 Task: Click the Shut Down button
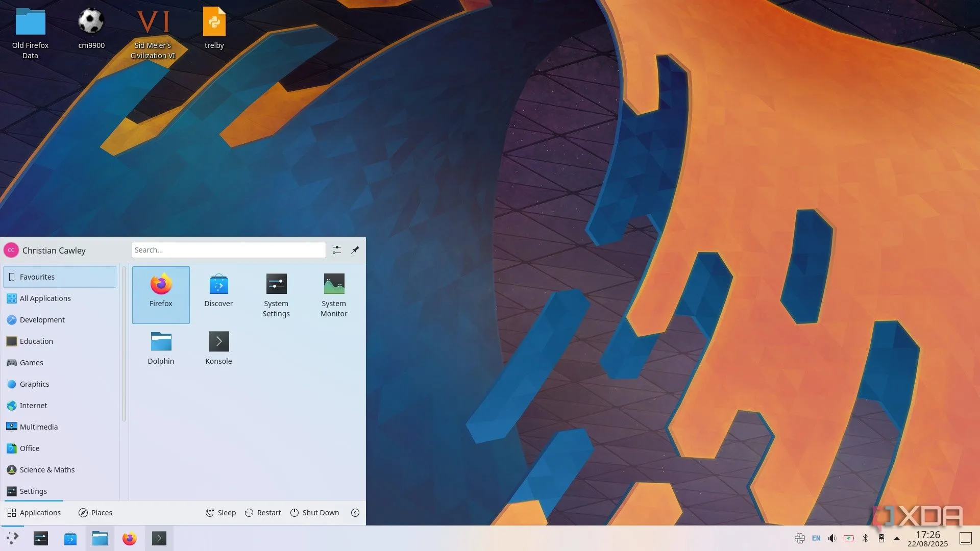point(315,512)
